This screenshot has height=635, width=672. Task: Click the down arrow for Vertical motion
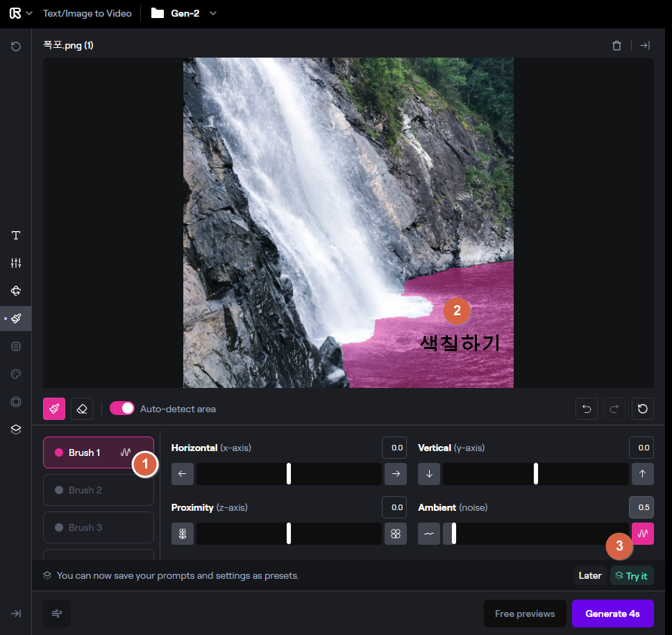(x=429, y=474)
